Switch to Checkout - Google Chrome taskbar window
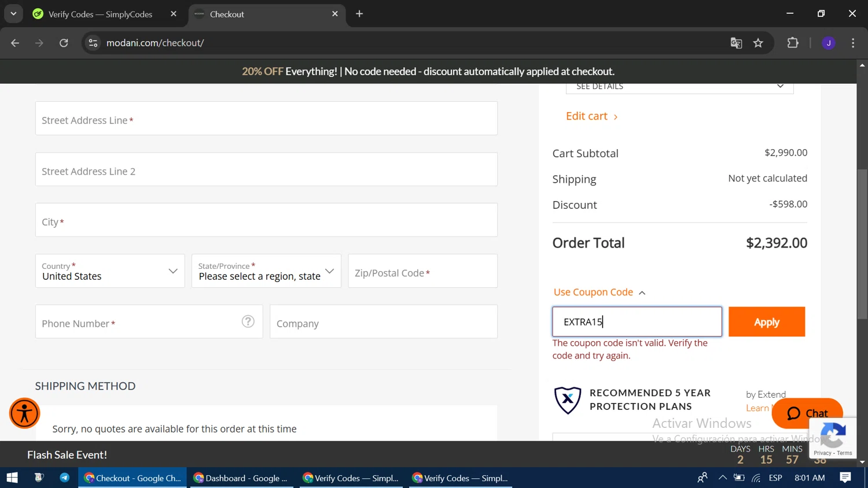 click(x=133, y=478)
